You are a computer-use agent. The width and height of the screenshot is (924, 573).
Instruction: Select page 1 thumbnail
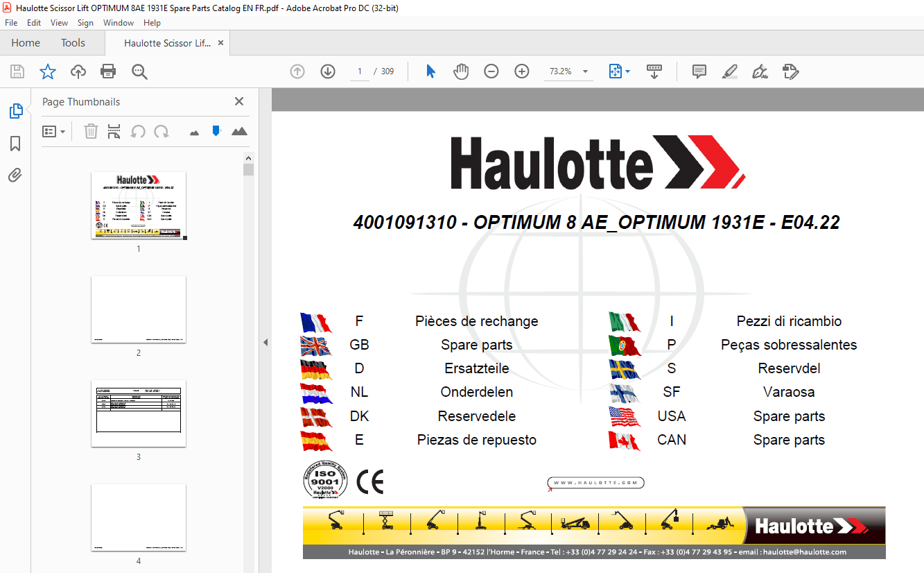[139, 205]
